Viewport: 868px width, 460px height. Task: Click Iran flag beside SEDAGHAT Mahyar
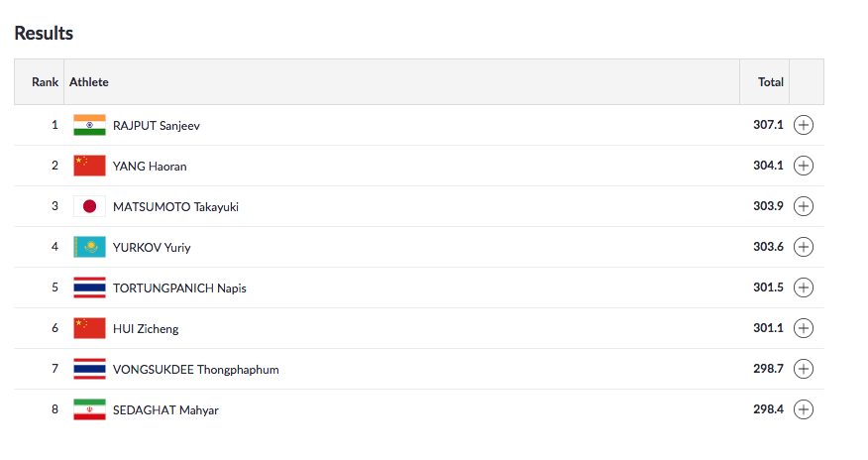(89, 409)
